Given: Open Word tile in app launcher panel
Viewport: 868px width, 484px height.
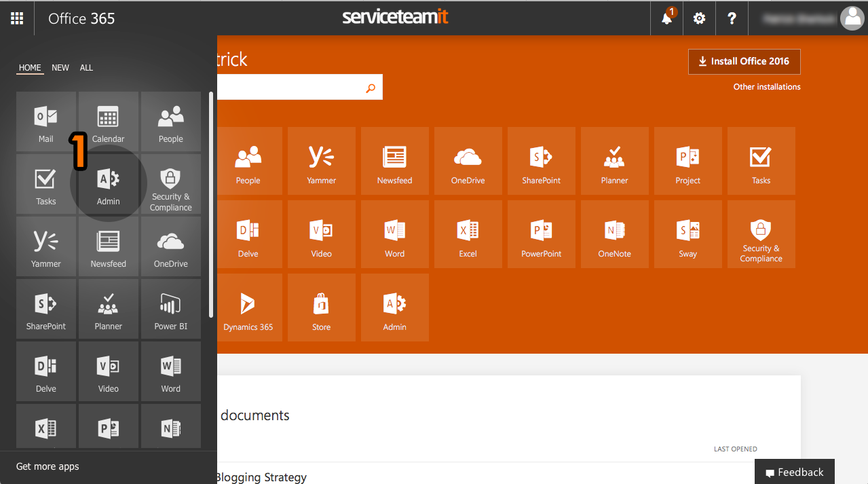Looking at the screenshot, I should pos(171,371).
